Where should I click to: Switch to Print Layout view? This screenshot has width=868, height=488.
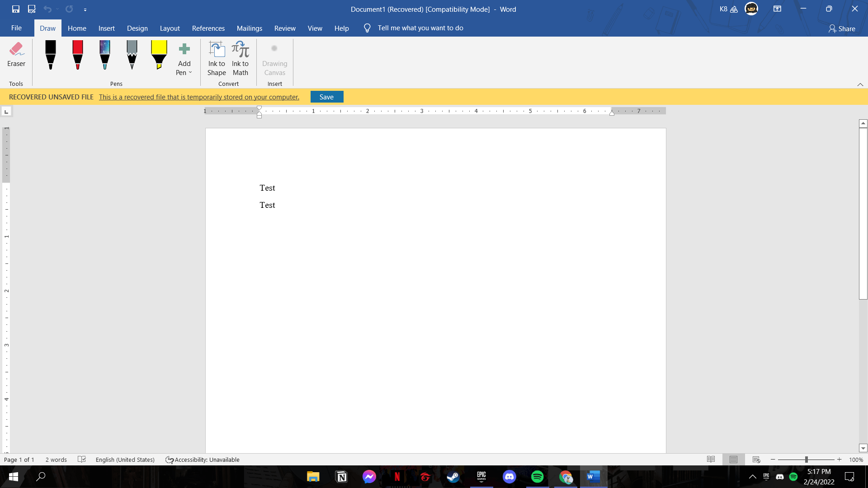733,460
